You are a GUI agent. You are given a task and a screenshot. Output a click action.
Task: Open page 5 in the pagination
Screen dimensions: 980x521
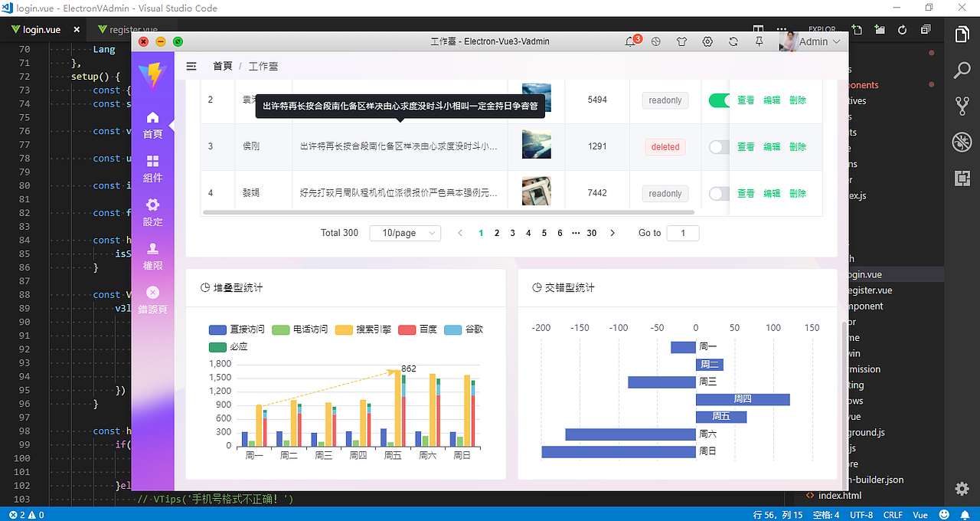[544, 233]
